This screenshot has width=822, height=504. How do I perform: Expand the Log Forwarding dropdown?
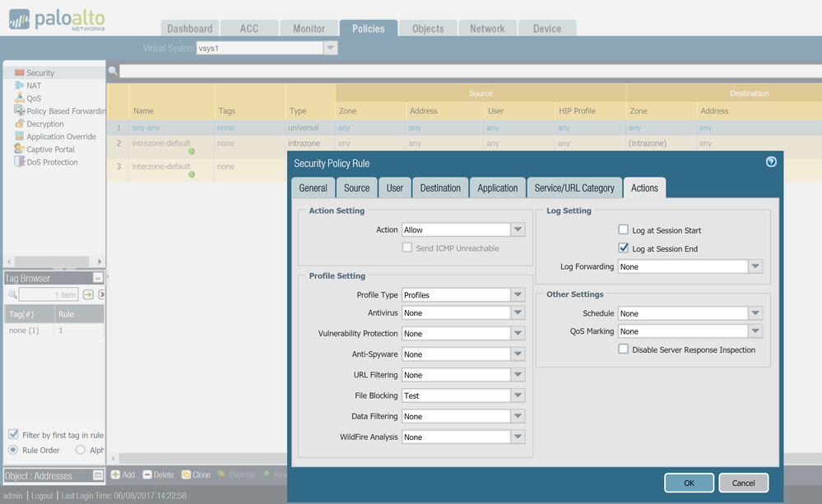755,266
